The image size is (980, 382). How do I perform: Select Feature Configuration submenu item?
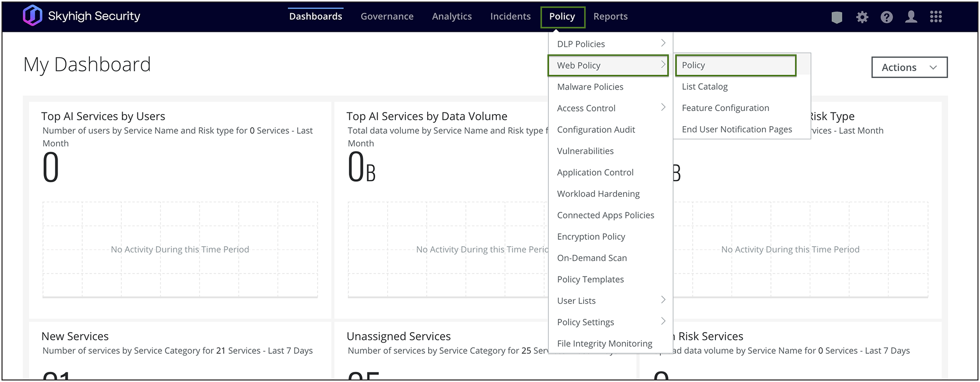coord(742,108)
